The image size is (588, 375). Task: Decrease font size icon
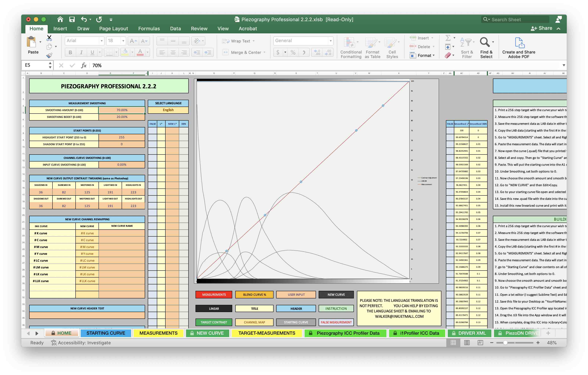click(x=144, y=41)
